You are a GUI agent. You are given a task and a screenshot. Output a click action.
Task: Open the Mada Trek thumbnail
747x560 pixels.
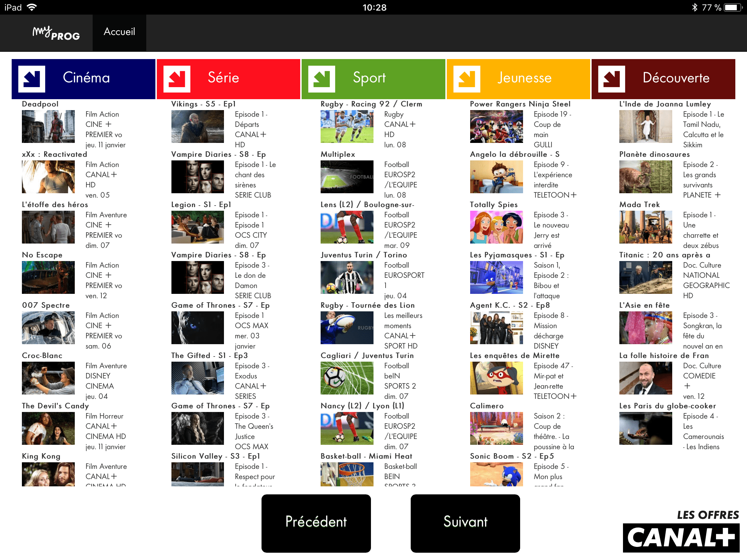[646, 227]
